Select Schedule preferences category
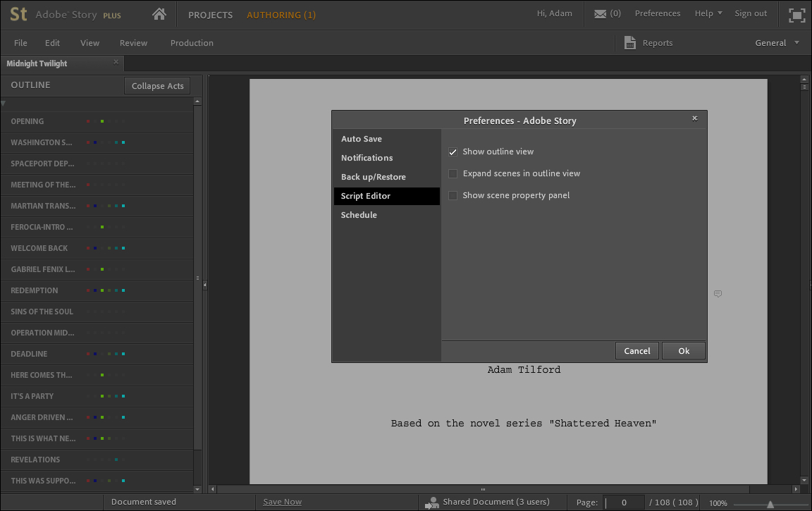 pos(386,215)
